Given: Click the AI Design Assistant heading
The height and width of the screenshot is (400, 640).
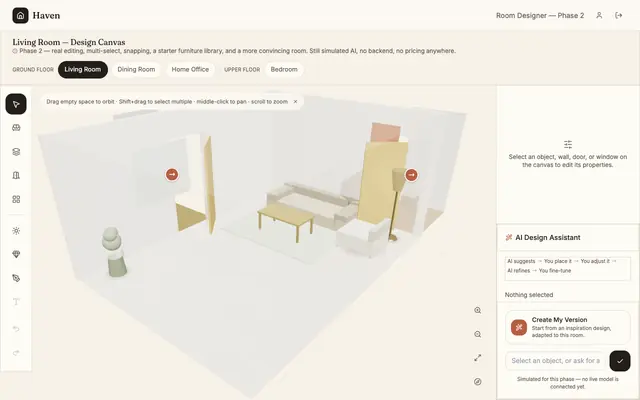Looking at the screenshot, I should (x=547, y=238).
